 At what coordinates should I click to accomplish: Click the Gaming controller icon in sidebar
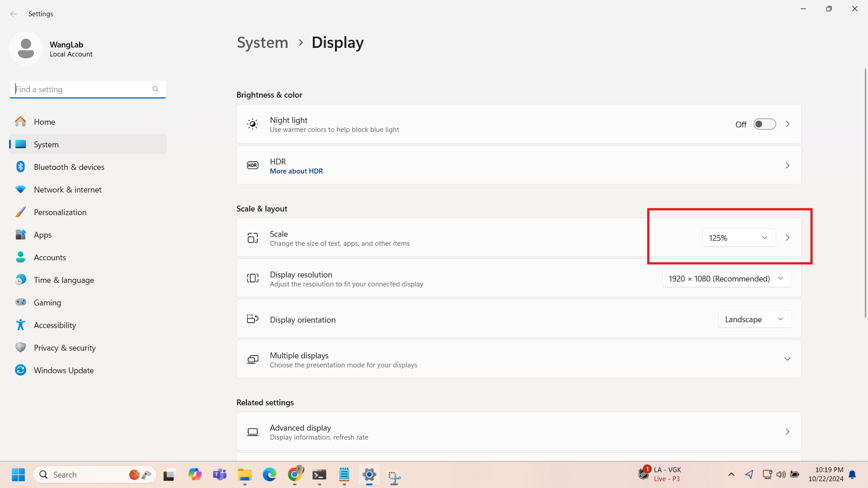tap(20, 302)
